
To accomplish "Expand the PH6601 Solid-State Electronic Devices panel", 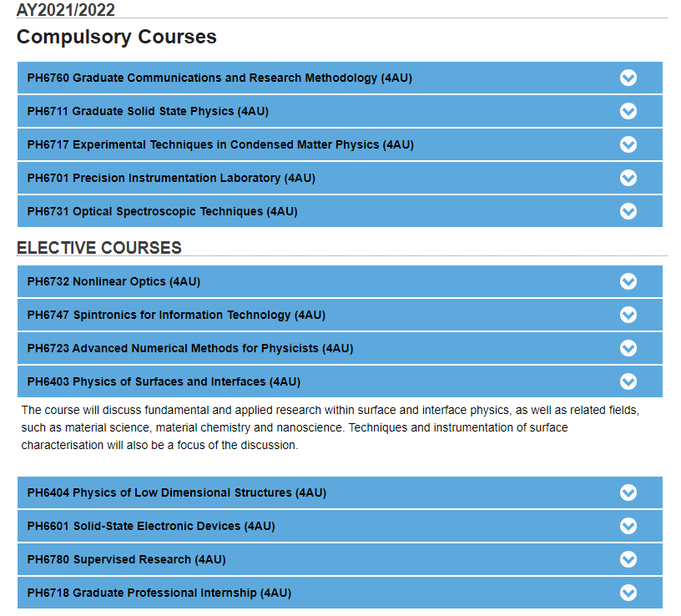I will (340, 526).
